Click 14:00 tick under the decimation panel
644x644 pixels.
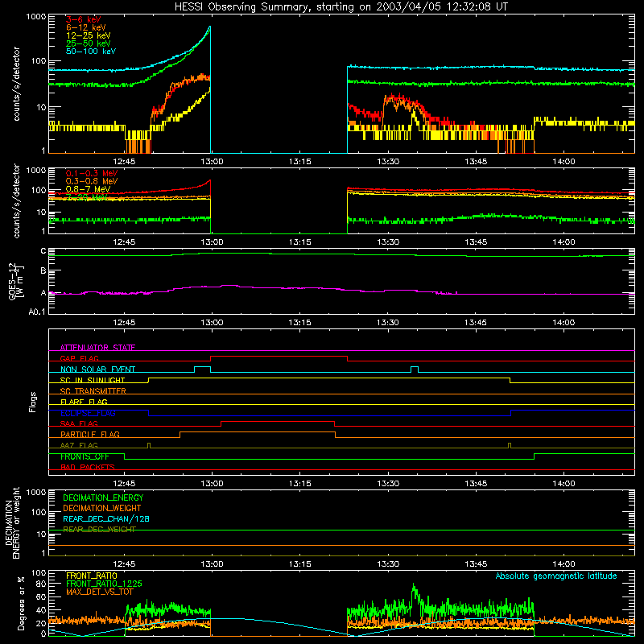point(563,564)
